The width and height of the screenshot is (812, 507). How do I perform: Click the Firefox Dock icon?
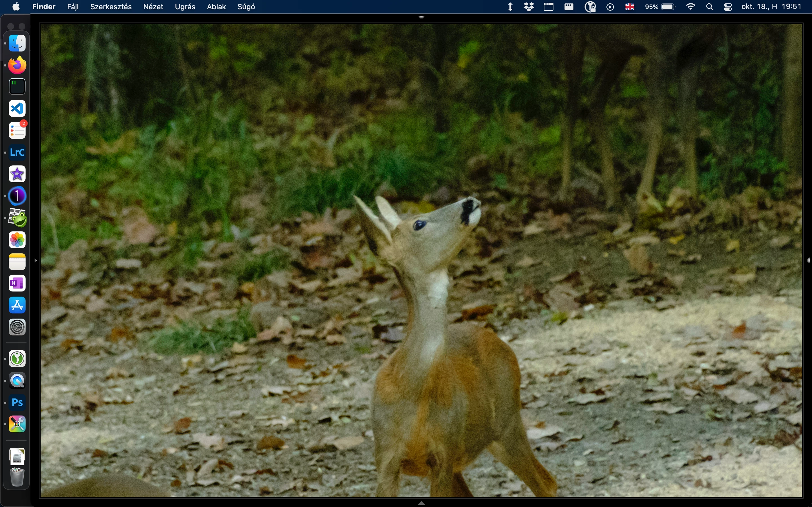17,65
